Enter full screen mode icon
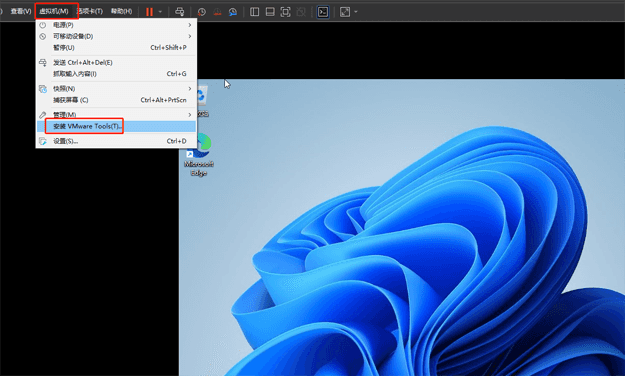Image resolution: width=625 pixels, height=376 pixels. [285, 12]
